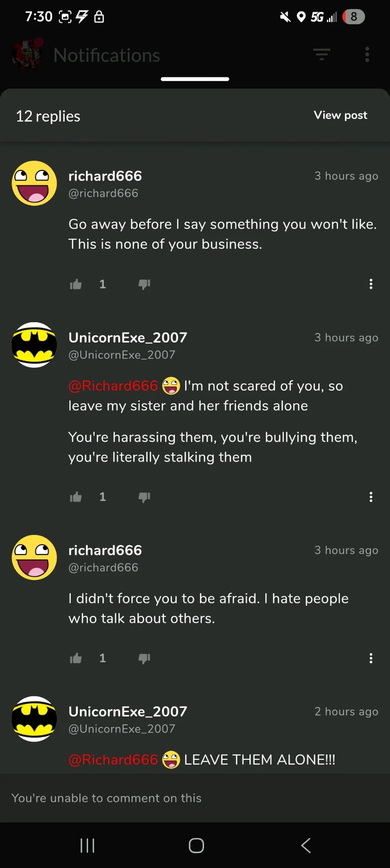Screen dimensions: 390x868
Task: Tap the View post link
Action: (341, 115)
